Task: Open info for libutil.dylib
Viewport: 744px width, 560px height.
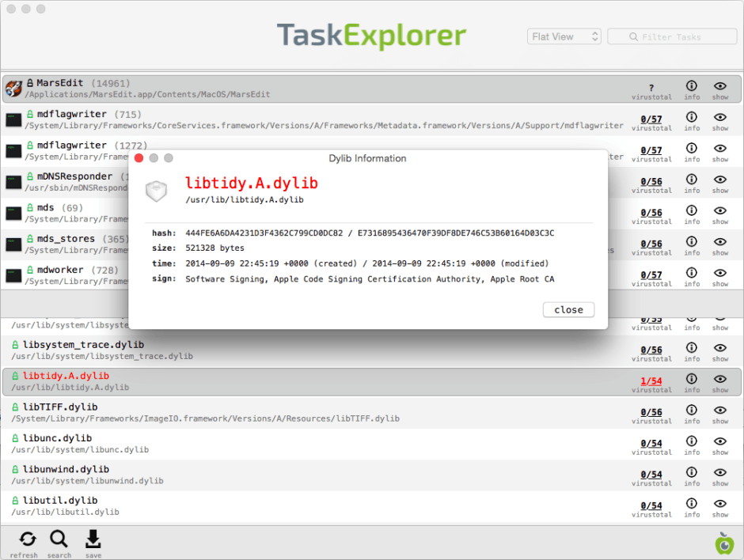Action: 691,504
